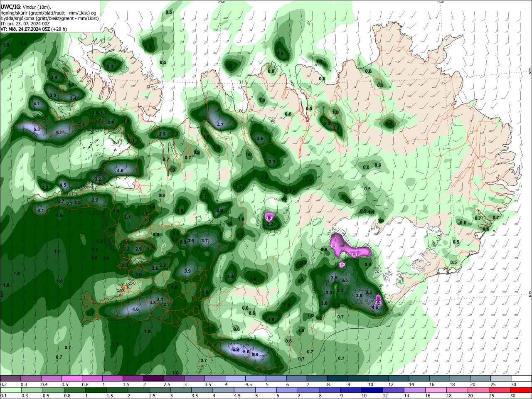The image size is (532, 399).
Task: Select the 5.6 rainfall value
Action: pos(246,352)
